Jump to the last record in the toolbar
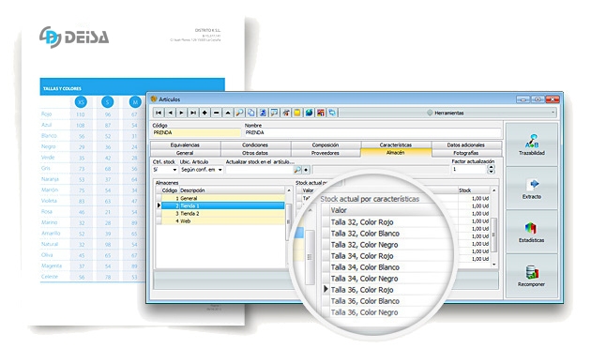This screenshot has height=364, width=591. point(193,113)
